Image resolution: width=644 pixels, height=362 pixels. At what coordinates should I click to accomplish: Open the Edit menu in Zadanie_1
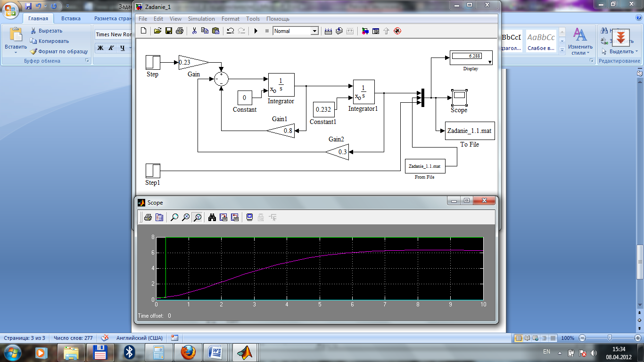click(x=158, y=19)
